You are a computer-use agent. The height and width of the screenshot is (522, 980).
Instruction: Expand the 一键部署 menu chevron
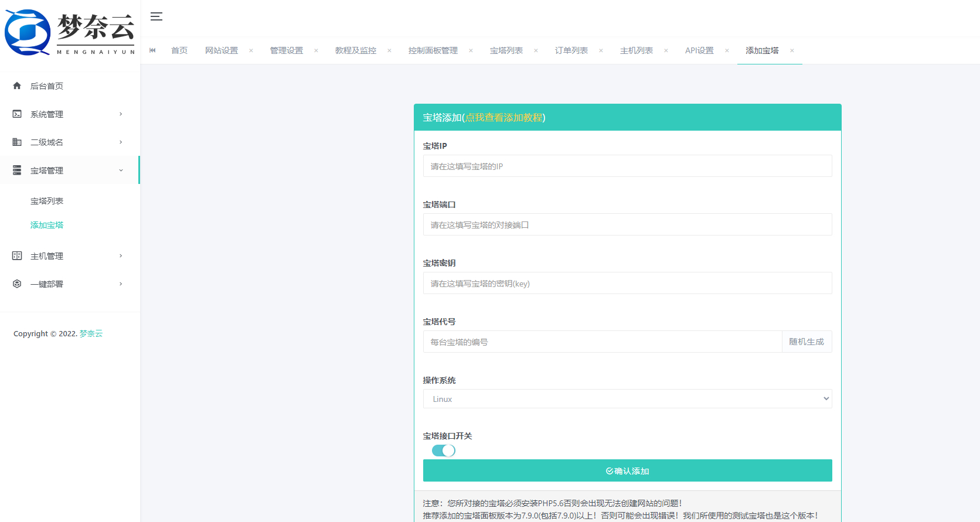click(x=121, y=284)
